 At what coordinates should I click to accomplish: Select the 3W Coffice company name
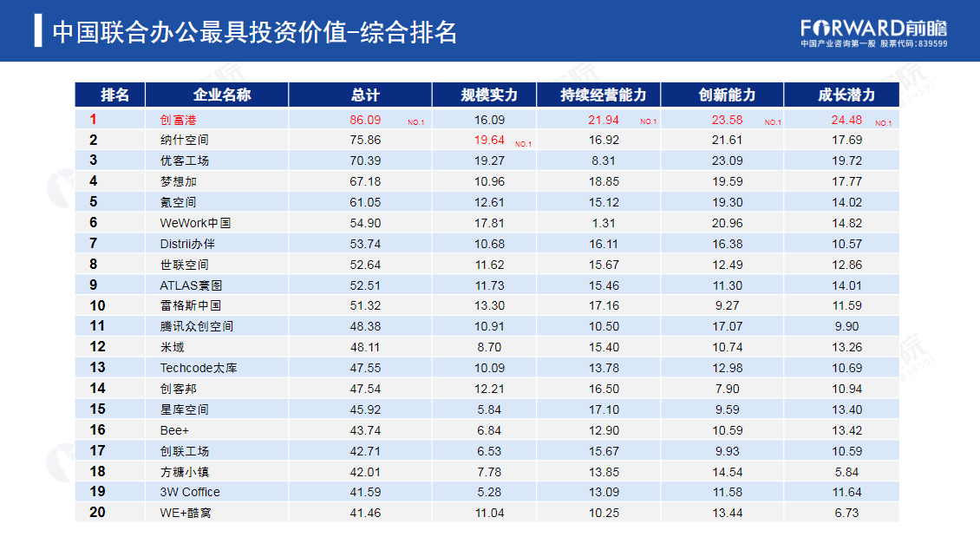(190, 492)
